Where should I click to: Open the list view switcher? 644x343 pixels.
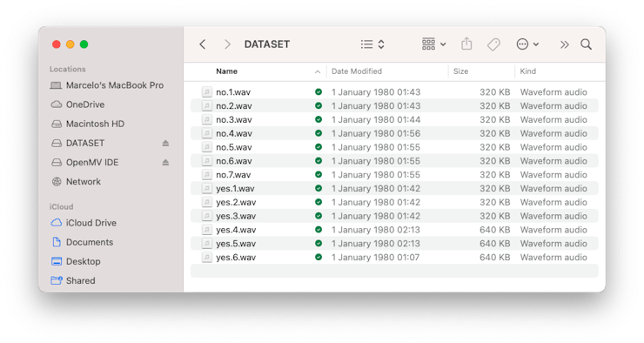pyautogui.click(x=372, y=44)
